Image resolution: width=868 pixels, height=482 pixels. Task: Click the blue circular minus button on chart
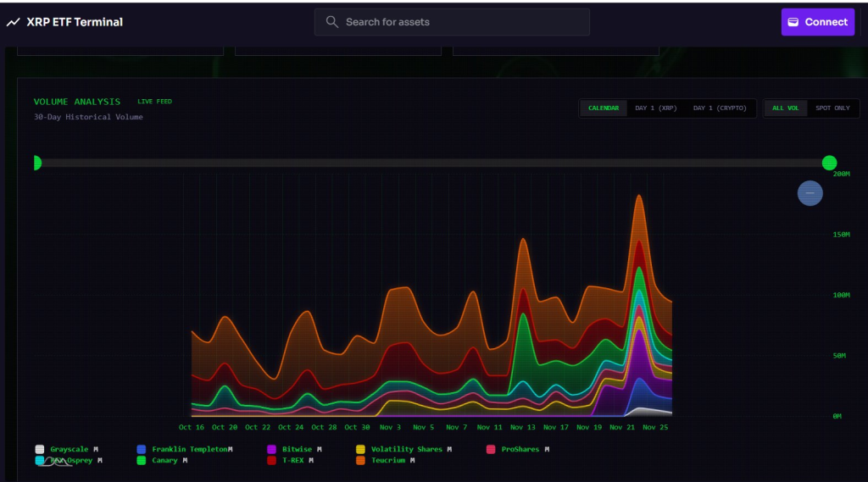(810, 193)
